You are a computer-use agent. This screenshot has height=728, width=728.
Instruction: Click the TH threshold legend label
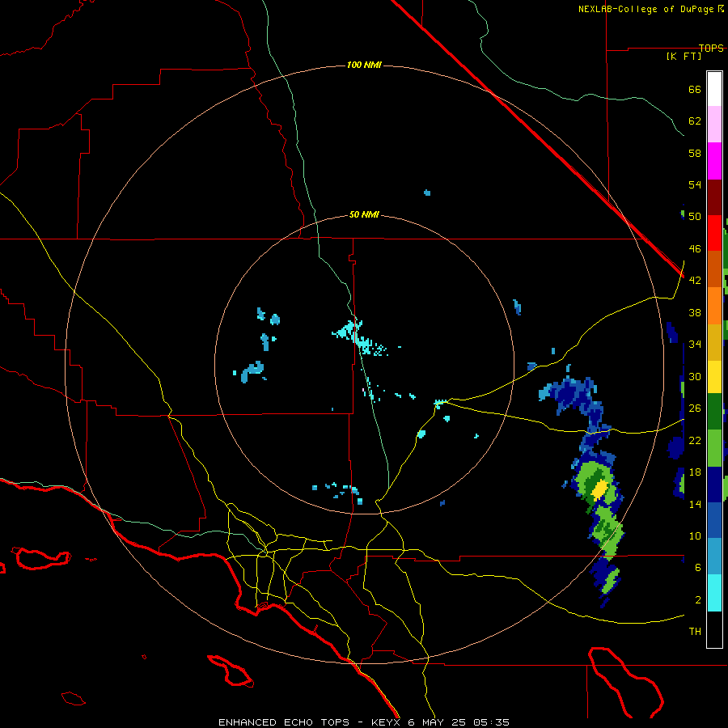695,632
